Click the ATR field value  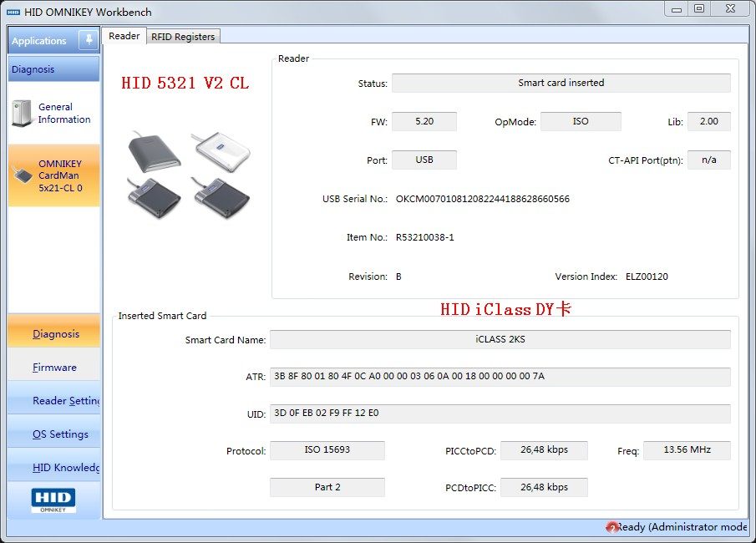pos(500,377)
